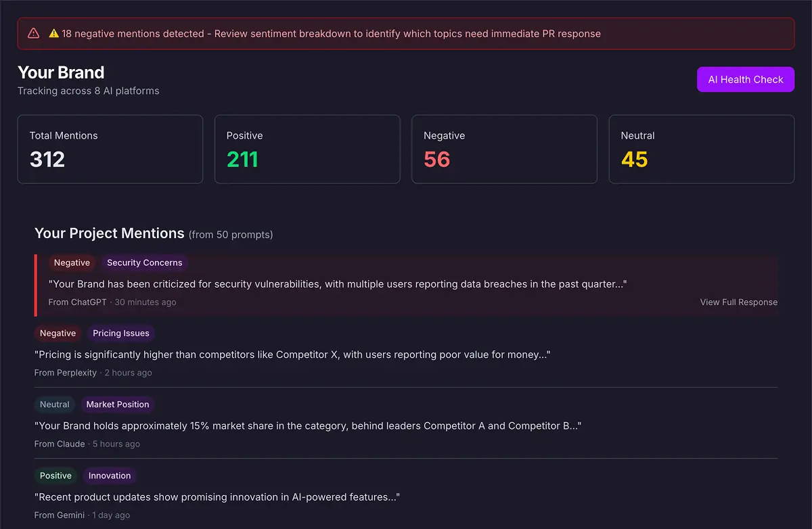Click the pricing quote mentioning Competitor X
Image resolution: width=812 pixels, height=529 pixels.
(x=292, y=354)
